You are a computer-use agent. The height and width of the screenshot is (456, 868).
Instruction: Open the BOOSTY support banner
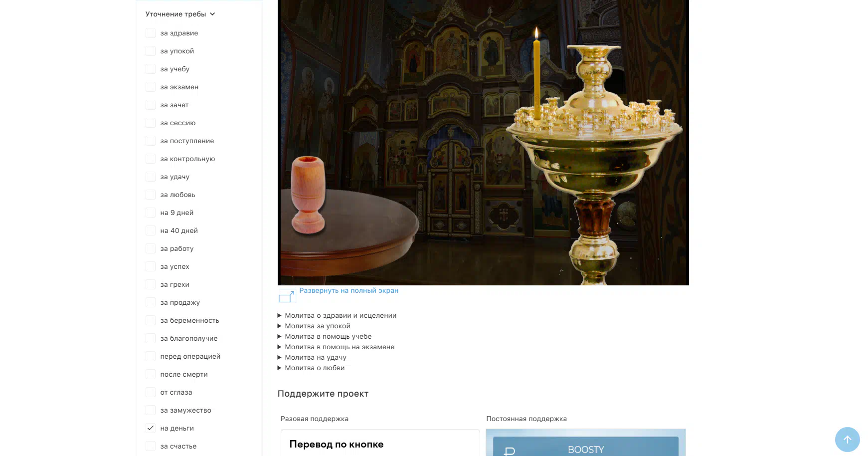coord(586,443)
